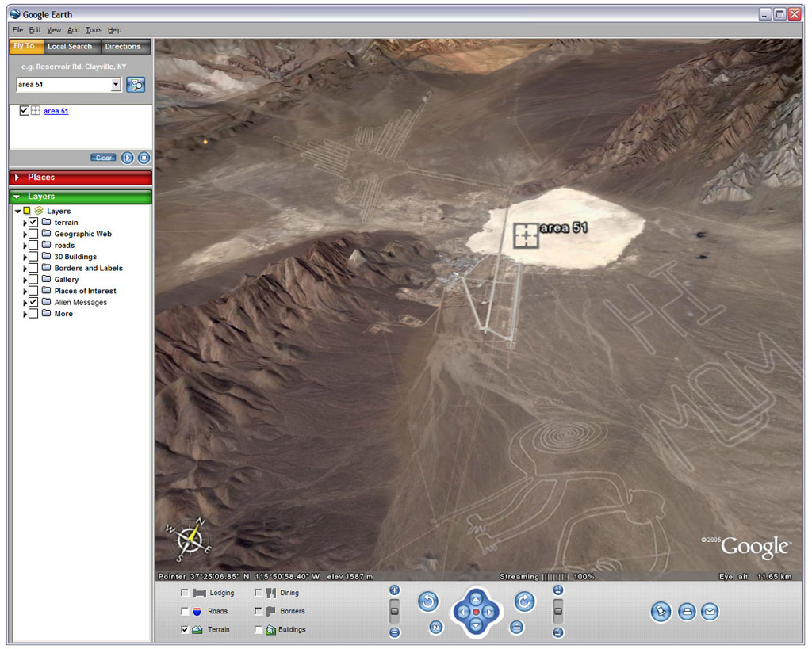Open the View menu

tap(54, 30)
